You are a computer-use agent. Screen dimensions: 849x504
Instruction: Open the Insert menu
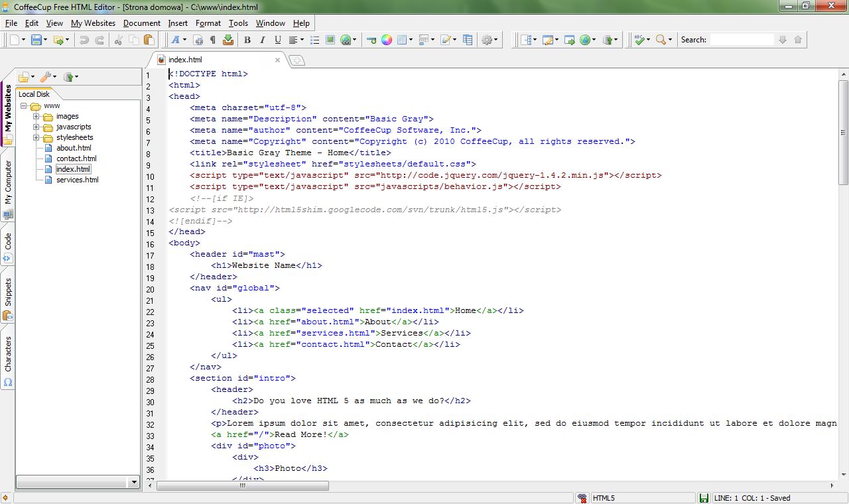[x=178, y=23]
